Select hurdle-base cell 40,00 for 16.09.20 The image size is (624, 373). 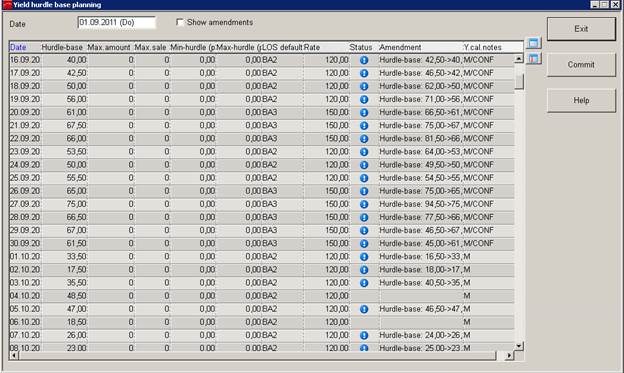pyautogui.click(x=64, y=60)
